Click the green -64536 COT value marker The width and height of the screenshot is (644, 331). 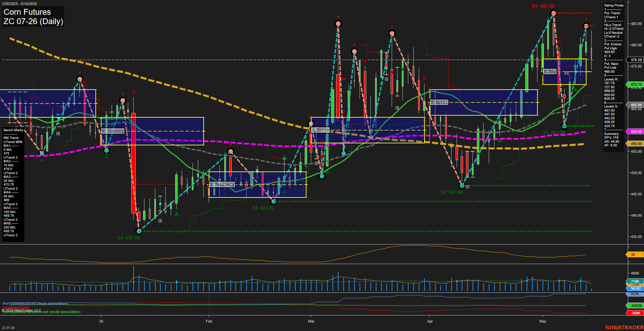click(635, 306)
